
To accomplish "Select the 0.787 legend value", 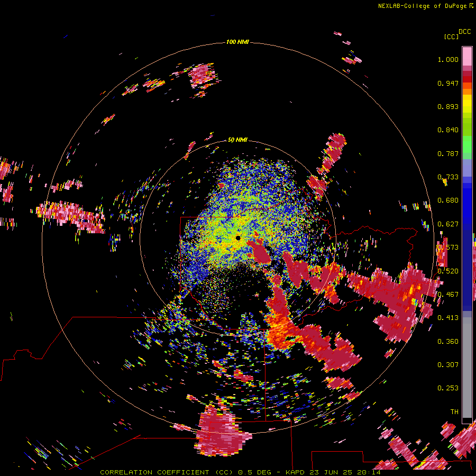I will pos(448,153).
